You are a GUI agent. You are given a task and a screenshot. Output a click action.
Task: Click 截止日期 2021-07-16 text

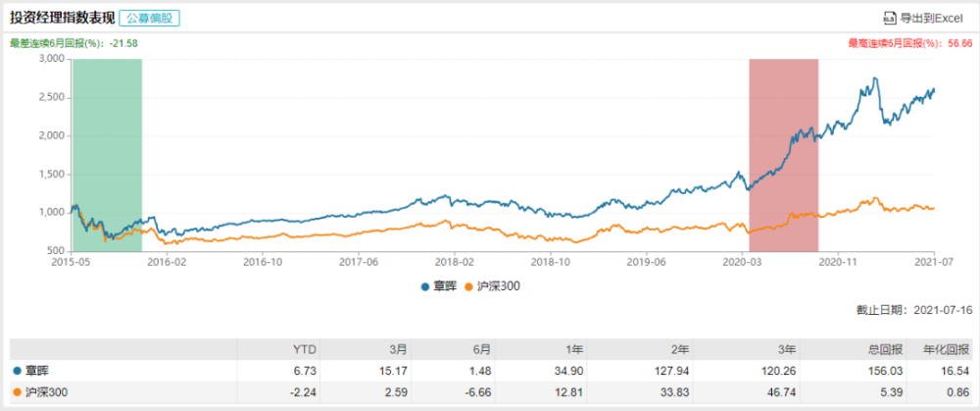(914, 310)
